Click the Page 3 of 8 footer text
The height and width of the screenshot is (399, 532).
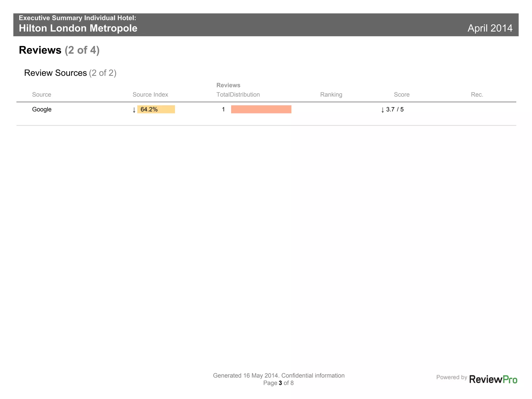tap(278, 383)
